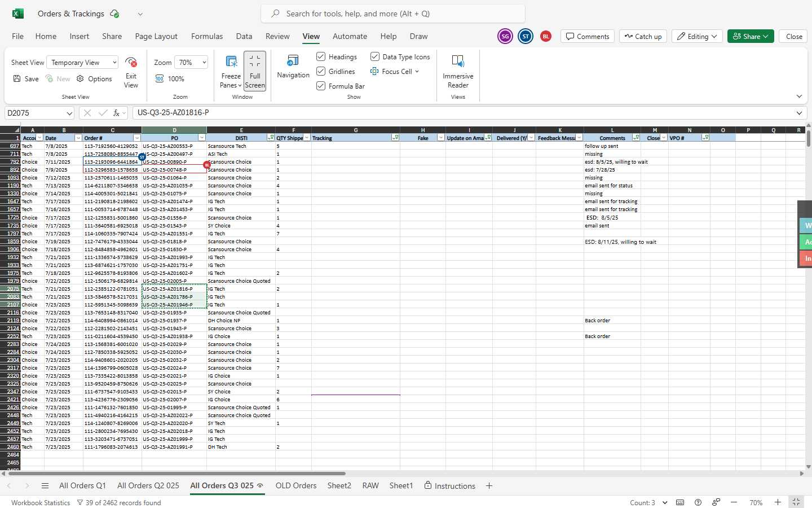Click the help question mark status icon
The width and height of the screenshot is (812, 508).
pos(698,502)
